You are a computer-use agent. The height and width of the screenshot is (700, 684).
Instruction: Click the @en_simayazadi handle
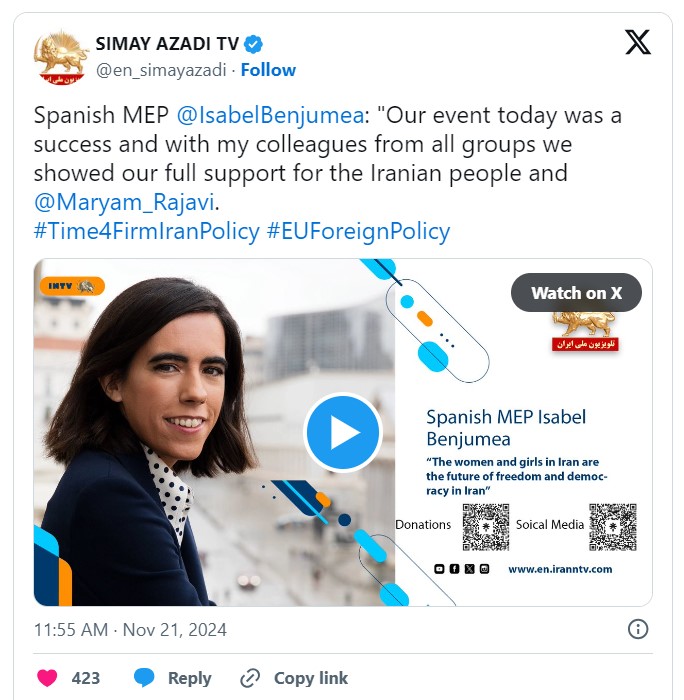(161, 70)
